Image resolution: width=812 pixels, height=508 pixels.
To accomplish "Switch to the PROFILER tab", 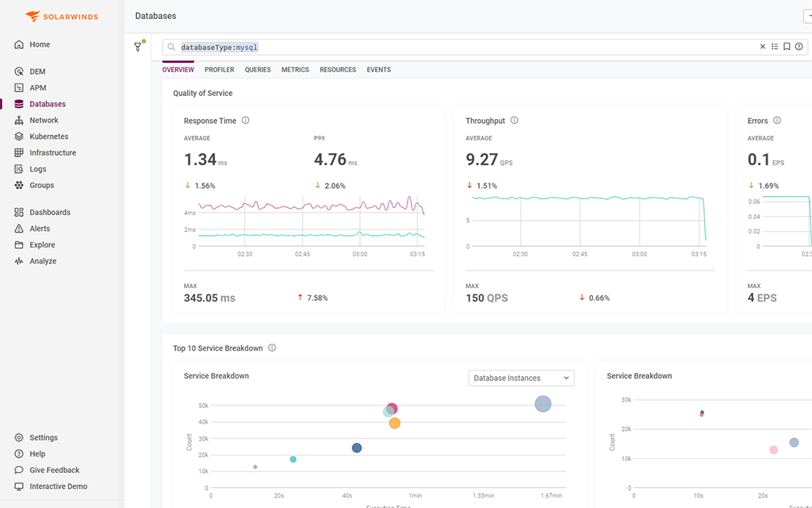I will [x=219, y=70].
